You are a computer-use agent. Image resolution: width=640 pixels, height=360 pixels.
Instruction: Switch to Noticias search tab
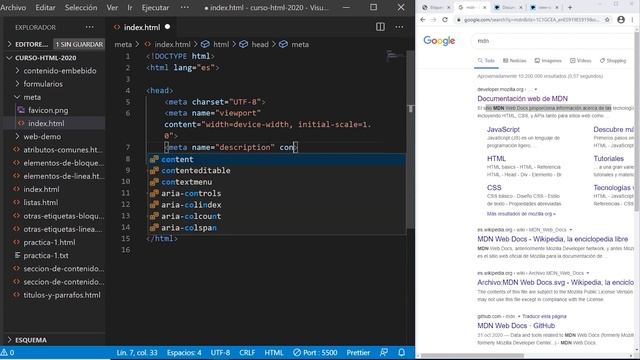pos(515,60)
